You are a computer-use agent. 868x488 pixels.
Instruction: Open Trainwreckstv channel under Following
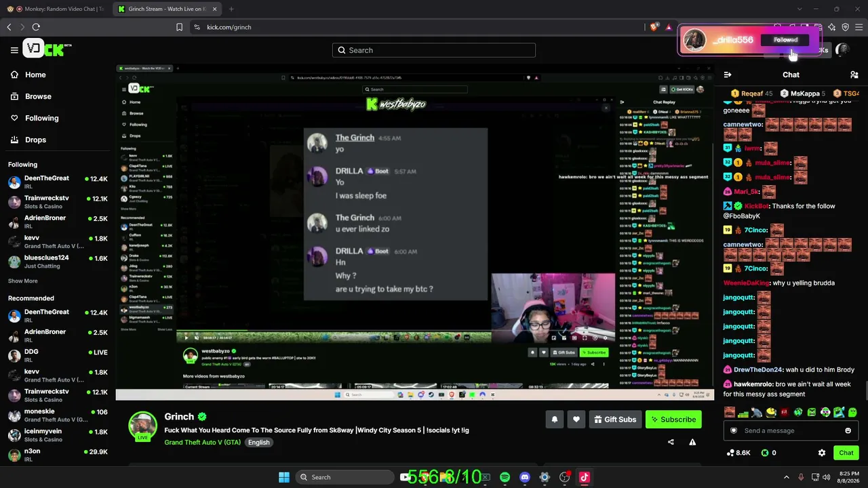pyautogui.click(x=58, y=202)
